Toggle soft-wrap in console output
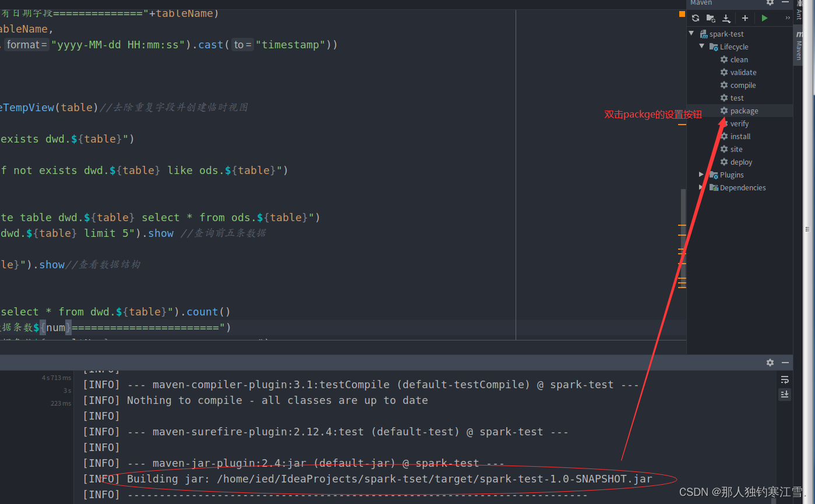815x504 pixels. [x=785, y=379]
